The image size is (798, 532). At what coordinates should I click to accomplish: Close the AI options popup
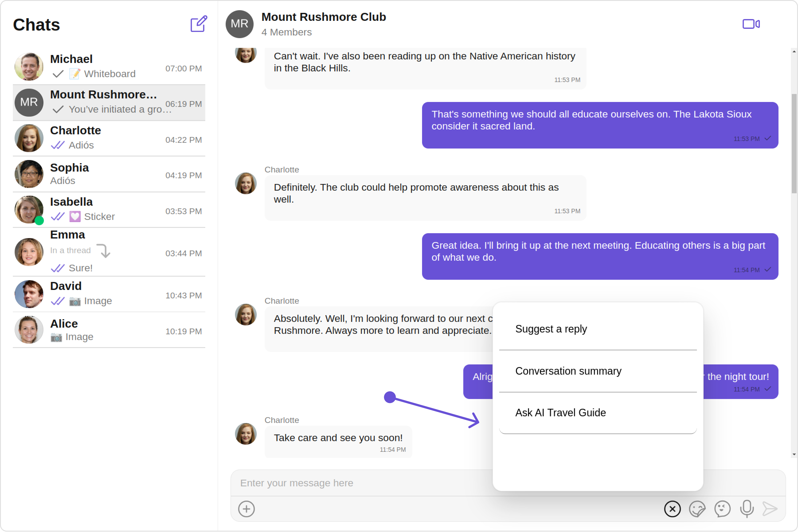pyautogui.click(x=672, y=509)
